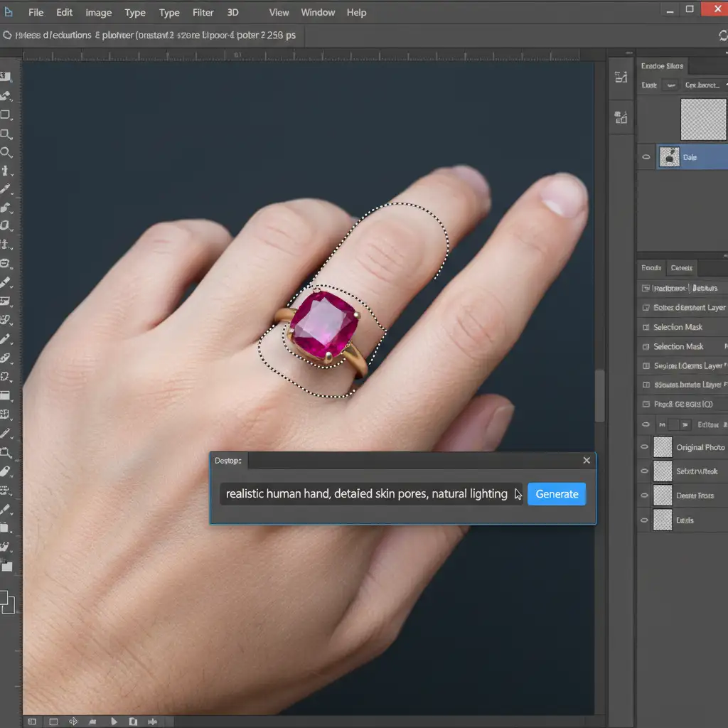Click the top icon in the collapsed panel strip
This screenshot has width=728, height=728.
click(621, 78)
